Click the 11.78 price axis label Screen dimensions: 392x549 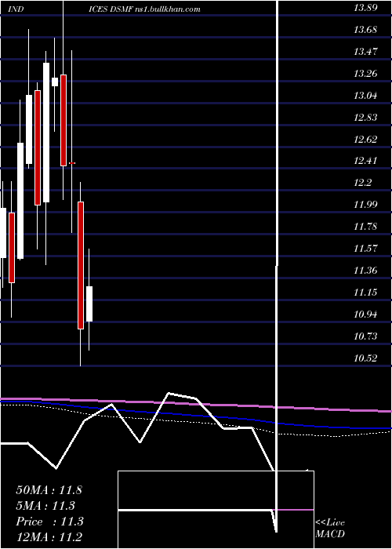tap(365, 227)
